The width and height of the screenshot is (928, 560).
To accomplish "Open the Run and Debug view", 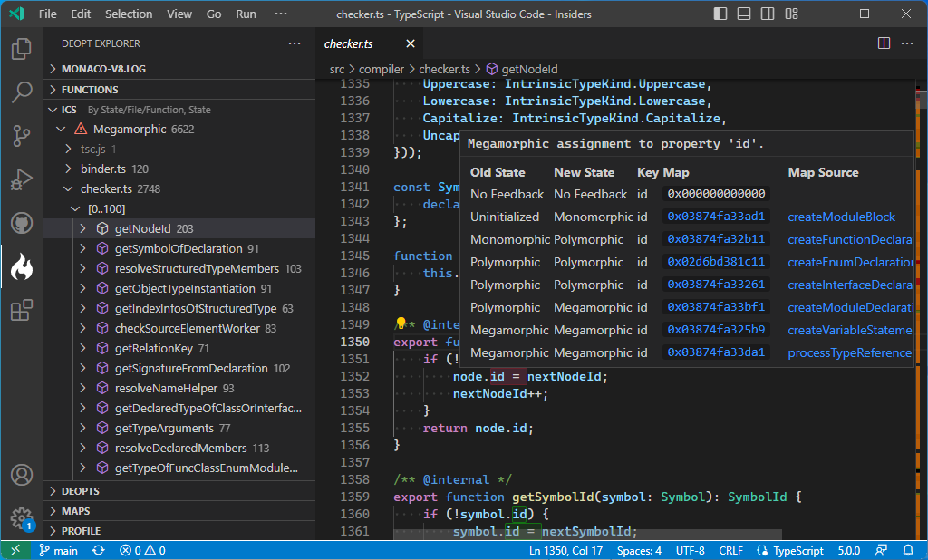I will pos(22,179).
